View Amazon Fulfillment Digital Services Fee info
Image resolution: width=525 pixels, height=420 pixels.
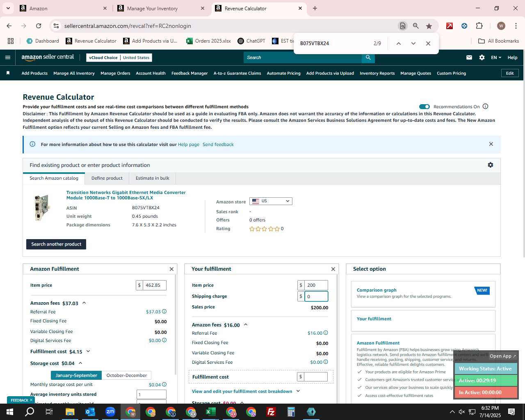[164, 340]
